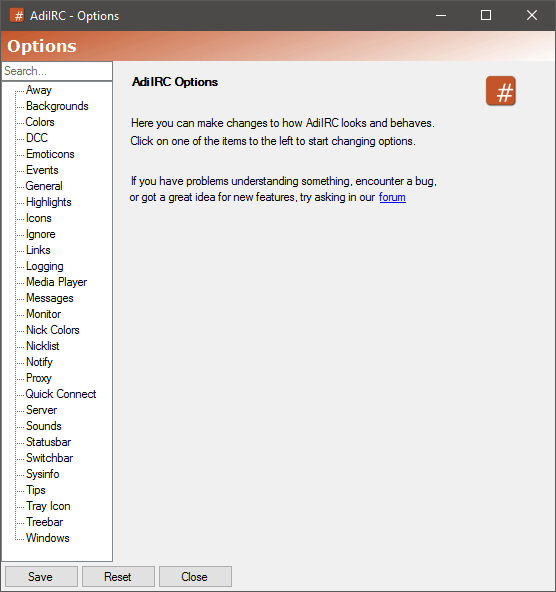Click the AdiIRC title bar app icon
Image resolution: width=556 pixels, height=592 pixels.
pyautogui.click(x=17, y=15)
